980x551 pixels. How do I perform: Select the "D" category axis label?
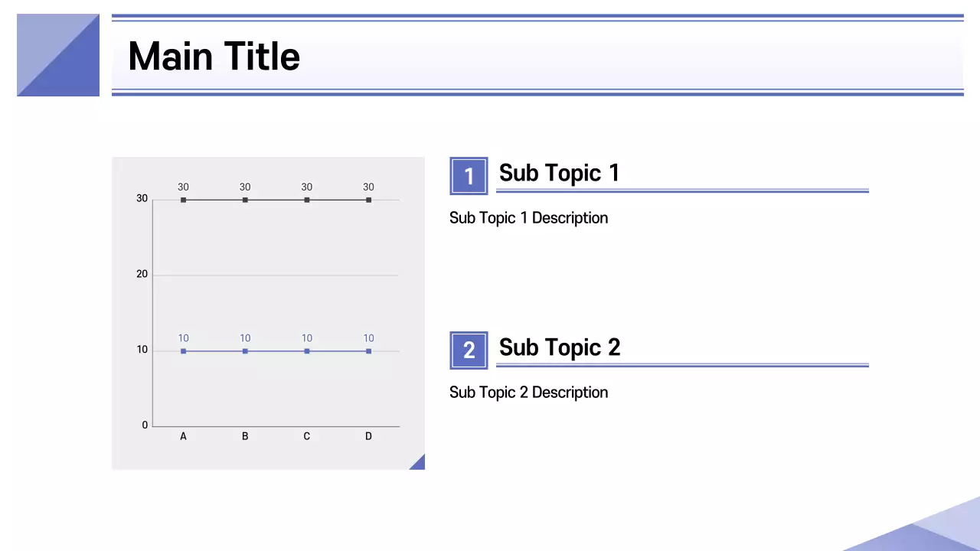pos(368,437)
